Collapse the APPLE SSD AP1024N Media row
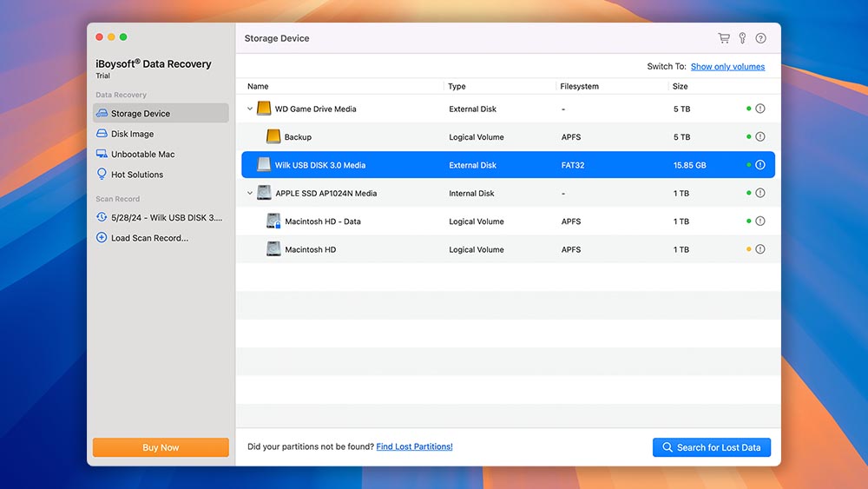 coord(250,194)
